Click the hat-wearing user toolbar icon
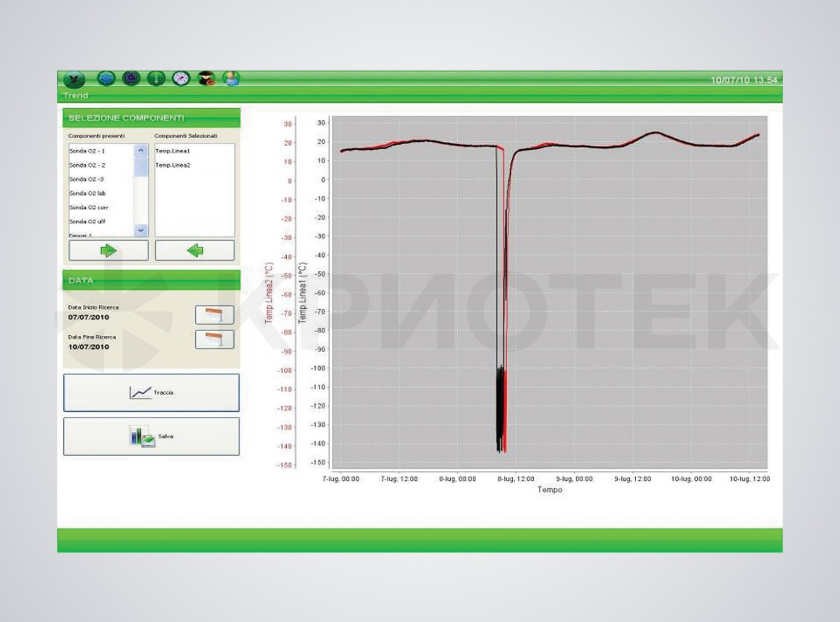The width and height of the screenshot is (840, 622). tap(206, 78)
